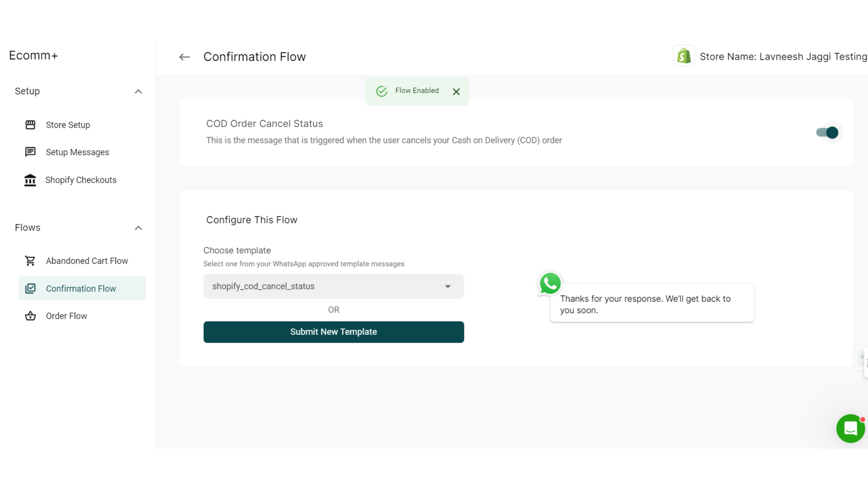Expand the side panel arrow at right edge

point(862,357)
